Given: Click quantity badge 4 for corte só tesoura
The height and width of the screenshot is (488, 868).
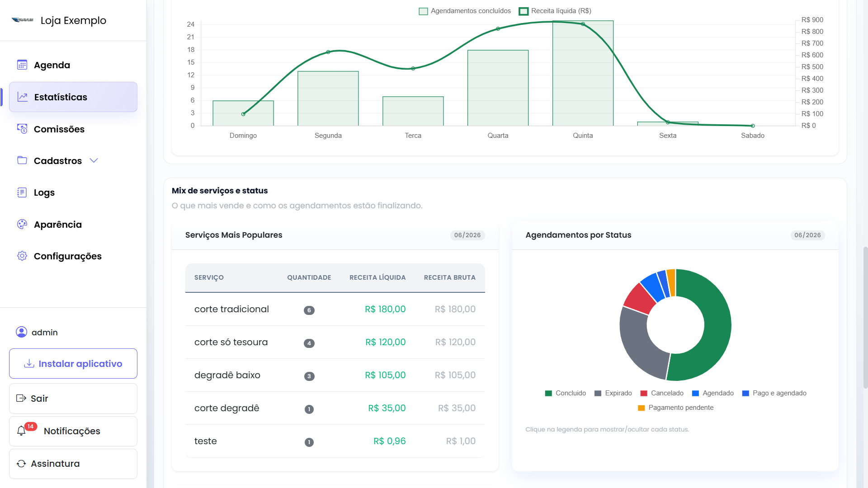Looking at the screenshot, I should coord(309,343).
